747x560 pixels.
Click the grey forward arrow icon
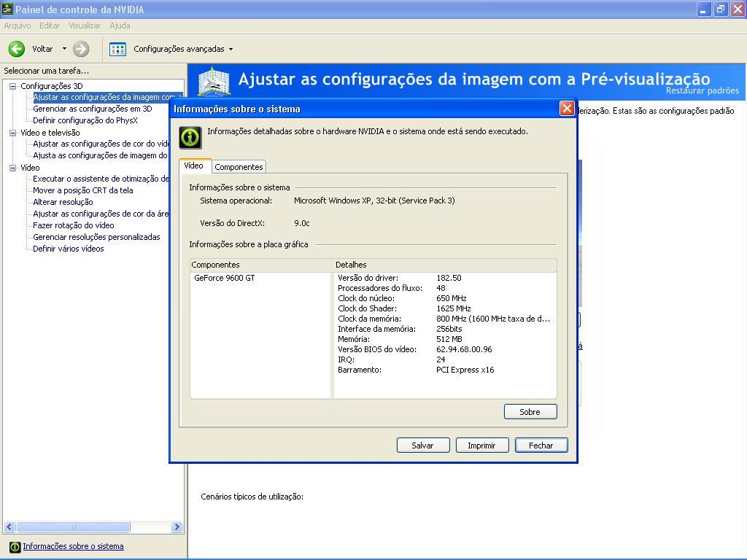[x=81, y=49]
